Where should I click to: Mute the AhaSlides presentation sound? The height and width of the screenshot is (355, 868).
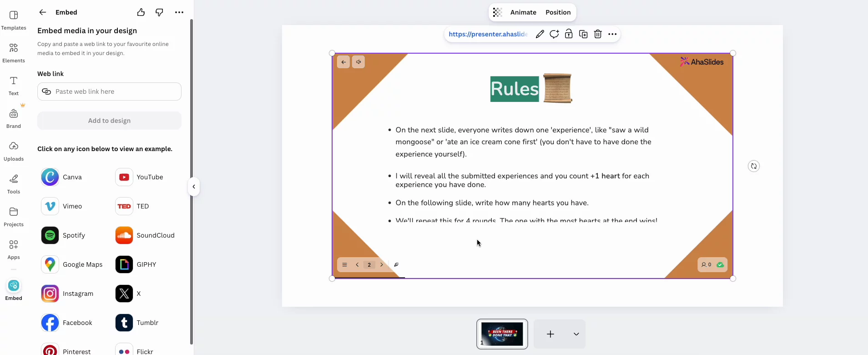[358, 62]
